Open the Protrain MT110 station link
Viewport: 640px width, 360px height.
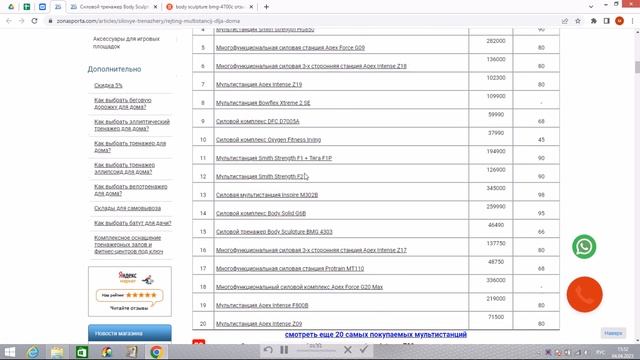click(x=290, y=269)
